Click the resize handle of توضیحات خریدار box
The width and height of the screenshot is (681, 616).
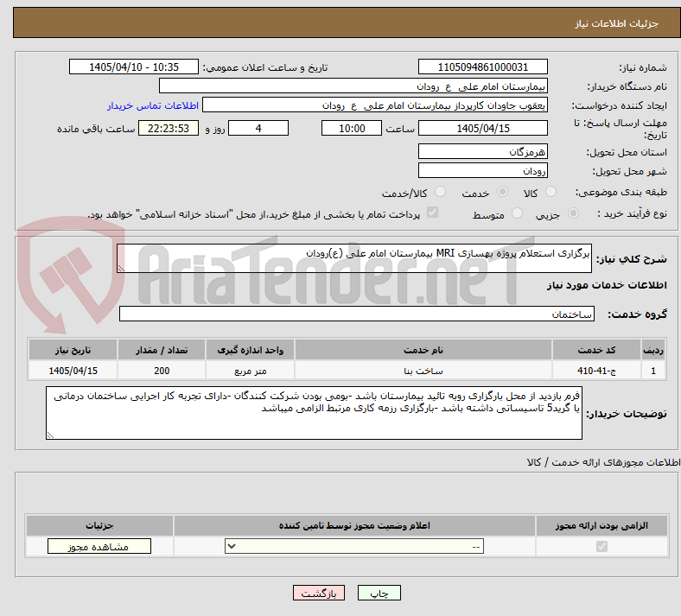click(50, 435)
